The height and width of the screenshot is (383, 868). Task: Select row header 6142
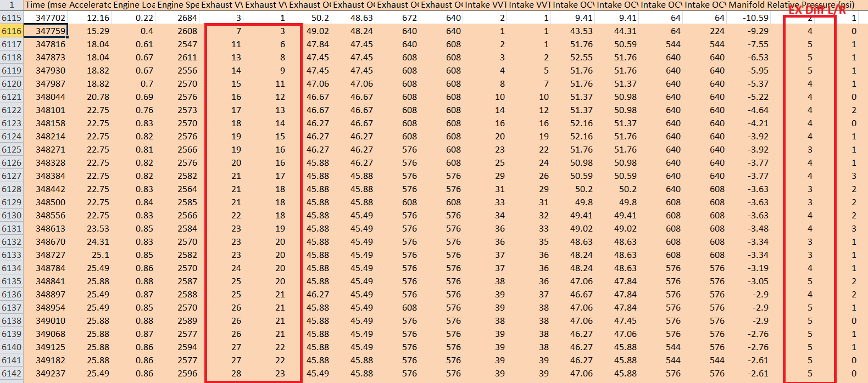point(12,374)
